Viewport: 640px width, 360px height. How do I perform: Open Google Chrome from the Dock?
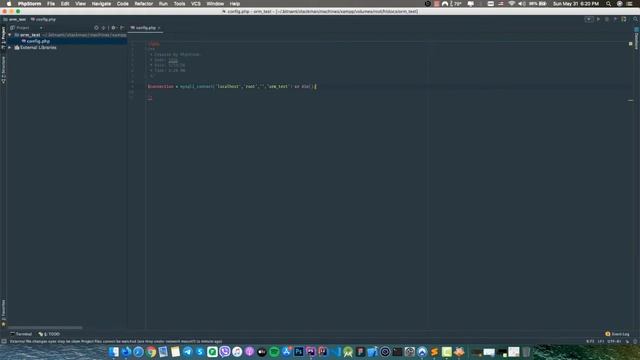151,351
